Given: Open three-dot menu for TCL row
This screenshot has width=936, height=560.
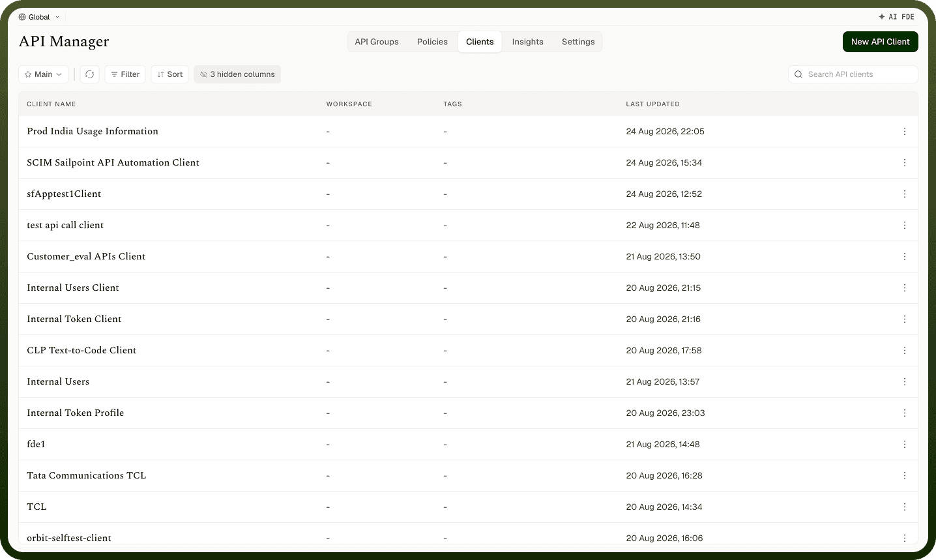Looking at the screenshot, I should coord(905,507).
